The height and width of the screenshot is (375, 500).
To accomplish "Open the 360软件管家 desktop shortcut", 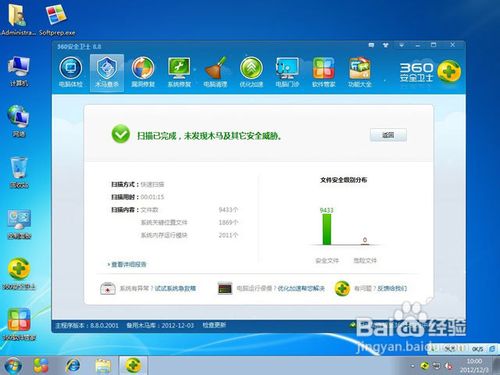I will [x=19, y=324].
